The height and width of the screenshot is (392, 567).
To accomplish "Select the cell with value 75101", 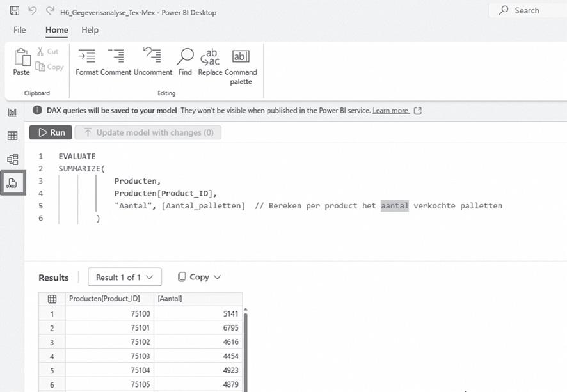I will 109,327.
